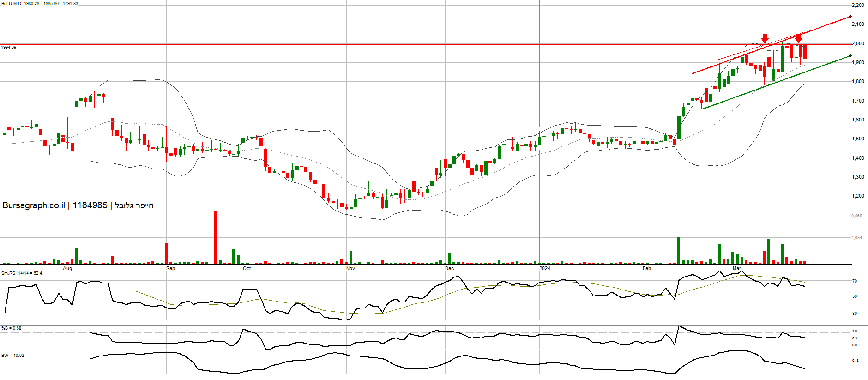Click the tallest green February volume bar
This screenshot has width=868, height=380.
679,250
